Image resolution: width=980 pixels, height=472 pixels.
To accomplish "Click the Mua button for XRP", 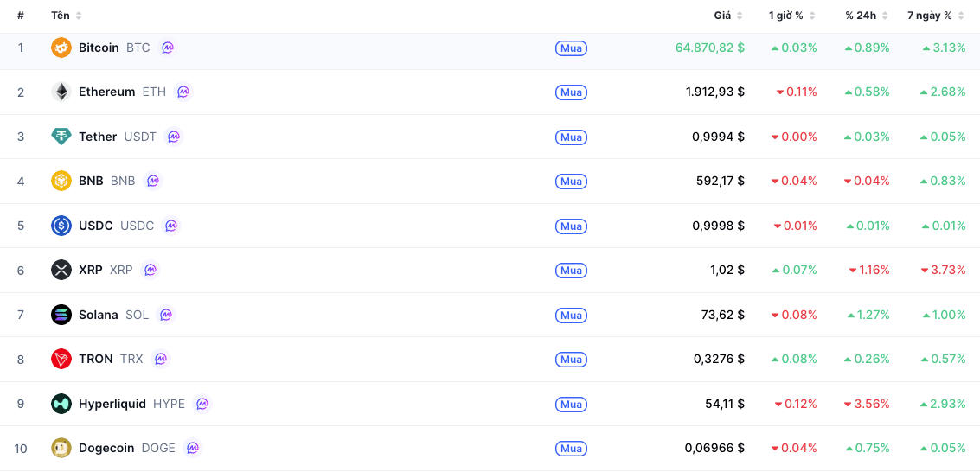I will click(571, 271).
